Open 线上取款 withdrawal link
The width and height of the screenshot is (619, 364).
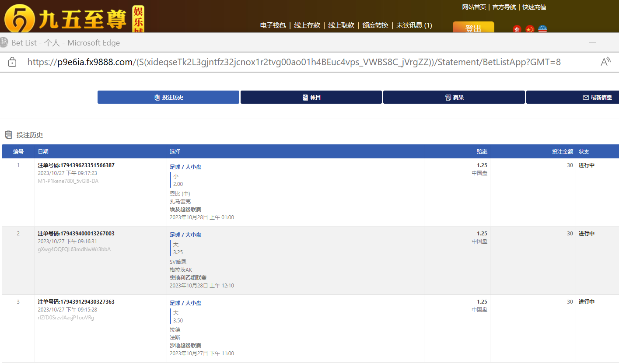pyautogui.click(x=341, y=25)
